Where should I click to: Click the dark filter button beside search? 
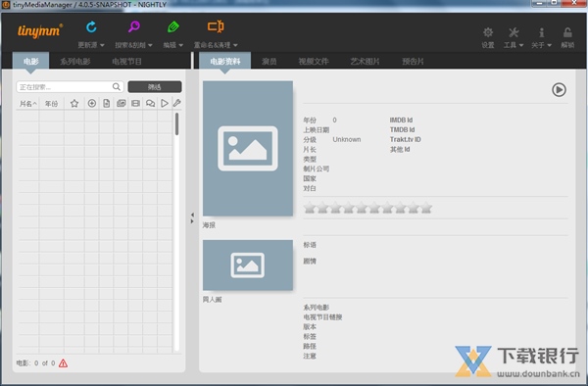coord(155,87)
